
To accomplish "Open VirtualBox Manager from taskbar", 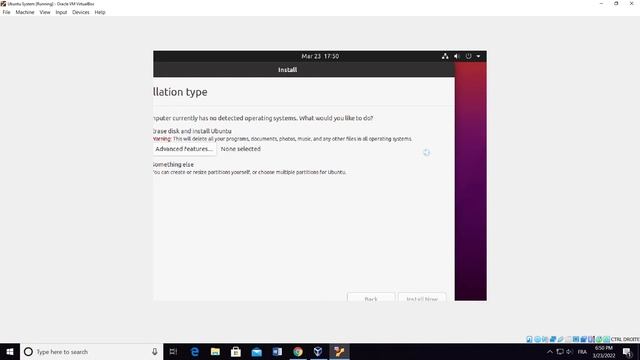I will pos(318,351).
